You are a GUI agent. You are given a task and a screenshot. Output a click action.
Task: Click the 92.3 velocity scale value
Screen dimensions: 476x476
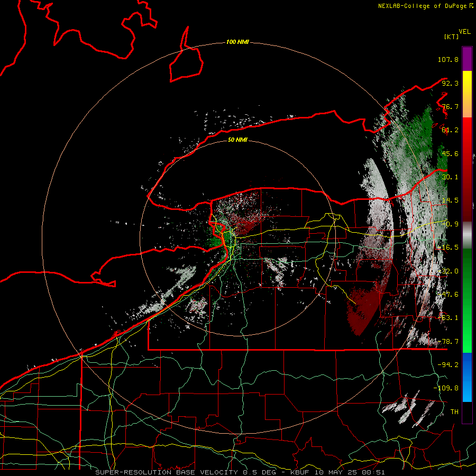pos(450,83)
